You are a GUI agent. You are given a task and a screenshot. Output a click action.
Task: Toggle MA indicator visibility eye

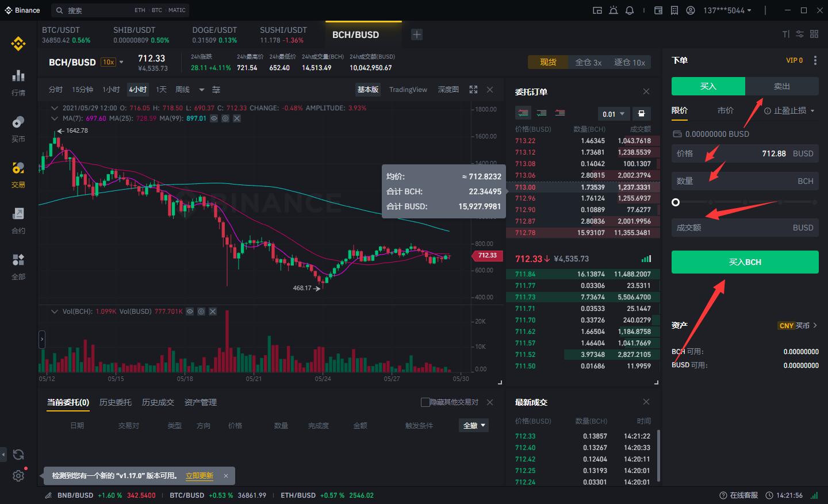coord(214,118)
